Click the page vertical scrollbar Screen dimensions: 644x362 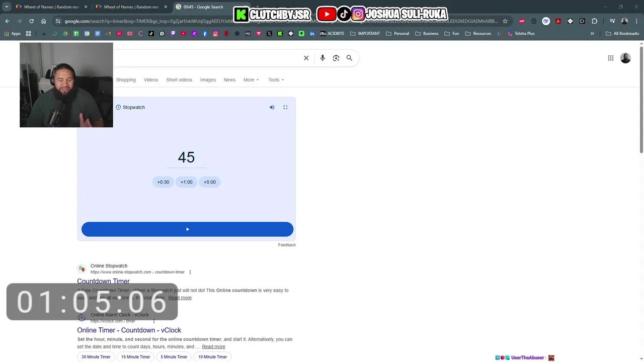coord(641,101)
